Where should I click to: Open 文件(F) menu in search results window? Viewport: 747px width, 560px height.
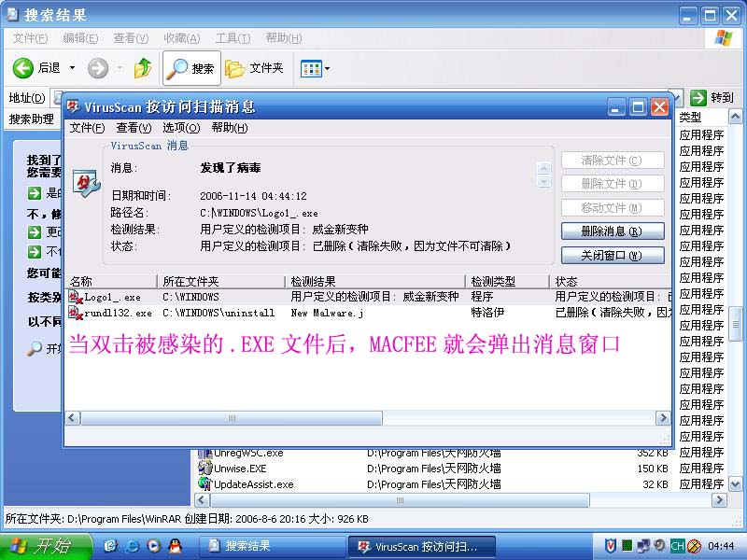[30, 38]
